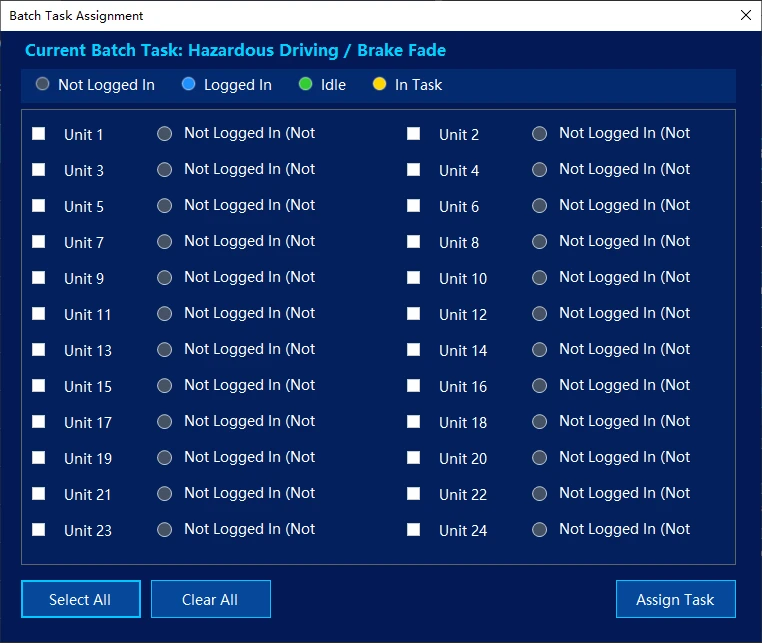Click Unit 20's gray status indicator
This screenshot has height=643, width=762.
point(539,457)
